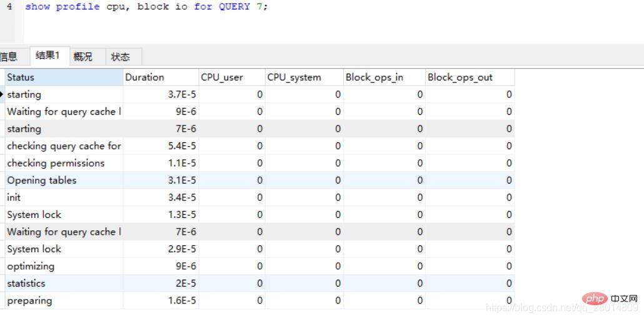Click the Status column header

[63, 77]
